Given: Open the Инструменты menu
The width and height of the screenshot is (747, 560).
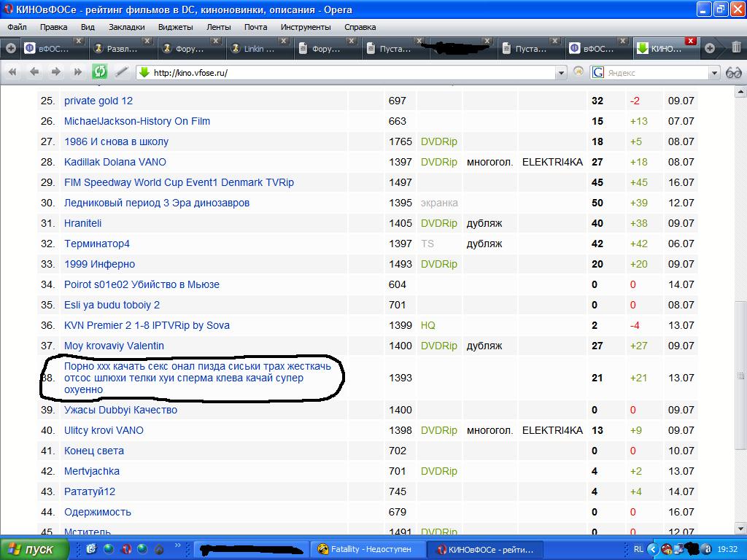Looking at the screenshot, I should (305, 27).
